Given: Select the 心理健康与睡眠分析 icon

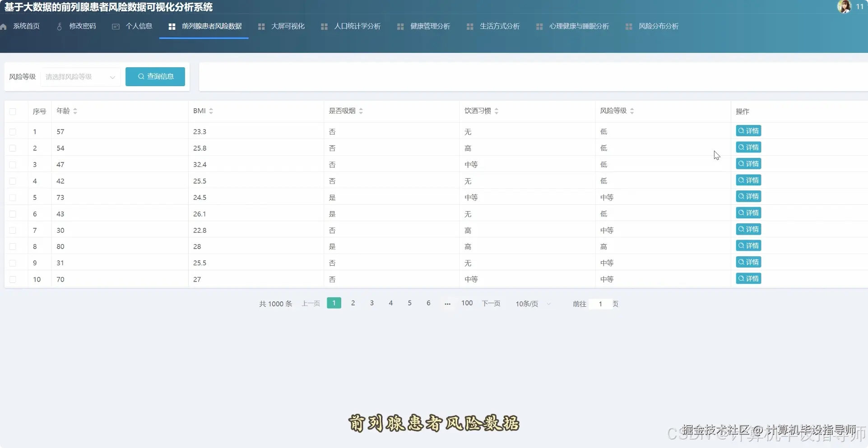Looking at the screenshot, I should click(539, 26).
